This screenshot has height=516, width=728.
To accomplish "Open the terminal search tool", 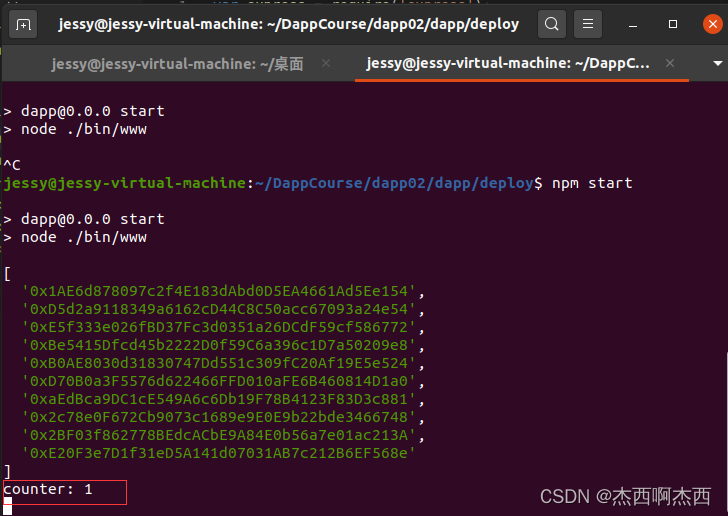I will [x=552, y=24].
